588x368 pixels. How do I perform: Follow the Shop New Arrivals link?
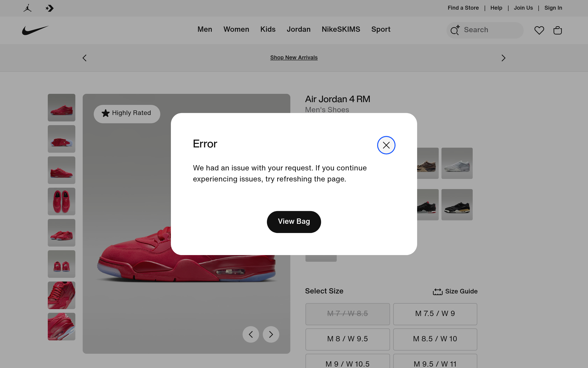pyautogui.click(x=294, y=57)
